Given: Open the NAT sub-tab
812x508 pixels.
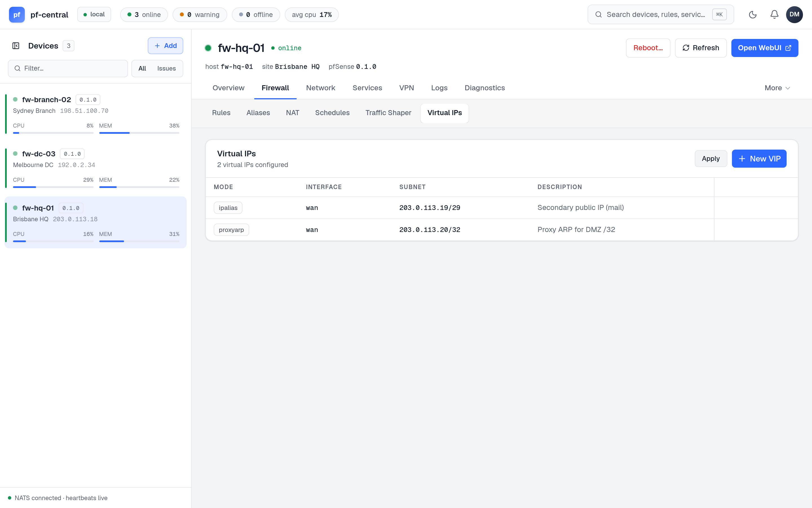Looking at the screenshot, I should pos(292,113).
